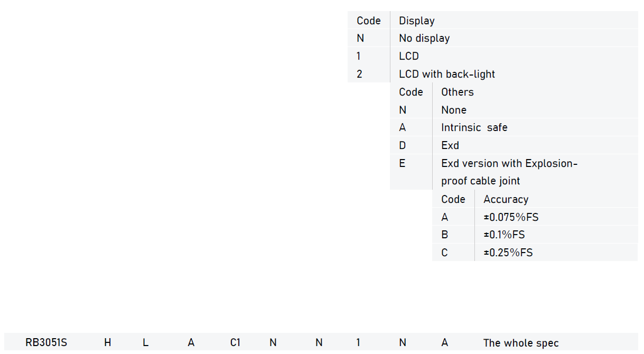
Task: Select code E in the Others table
Action: pyautogui.click(x=402, y=163)
